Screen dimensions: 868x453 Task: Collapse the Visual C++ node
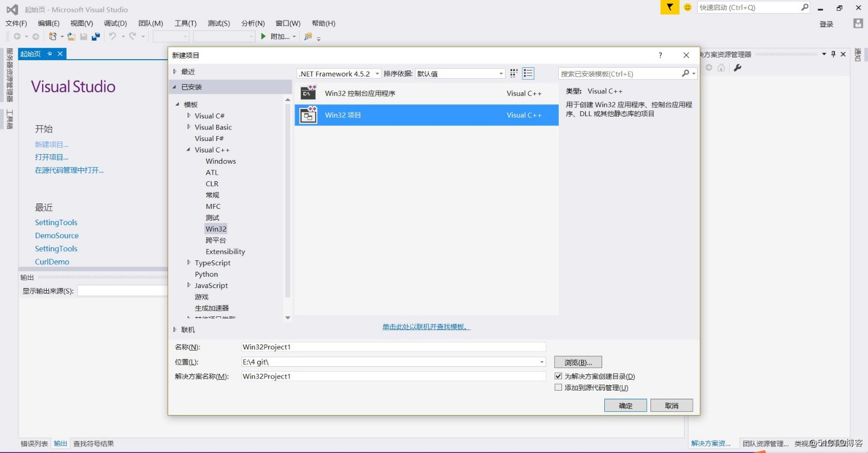189,150
